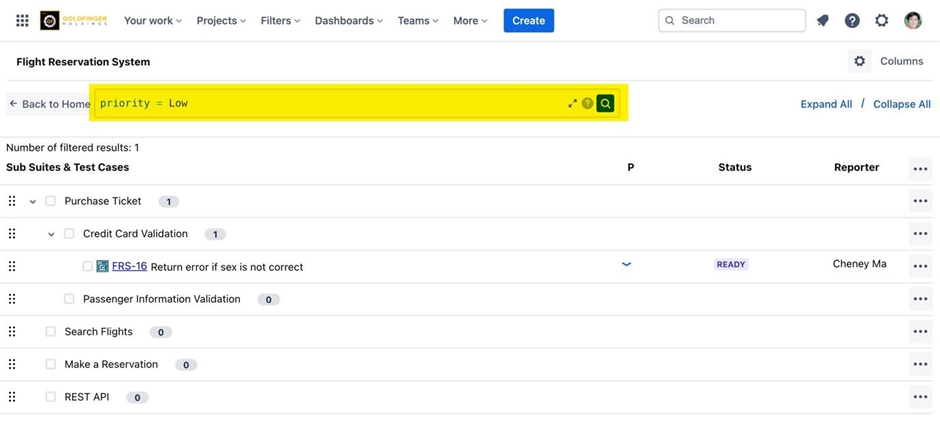Open more actions for the FRS-16 row

click(x=920, y=267)
